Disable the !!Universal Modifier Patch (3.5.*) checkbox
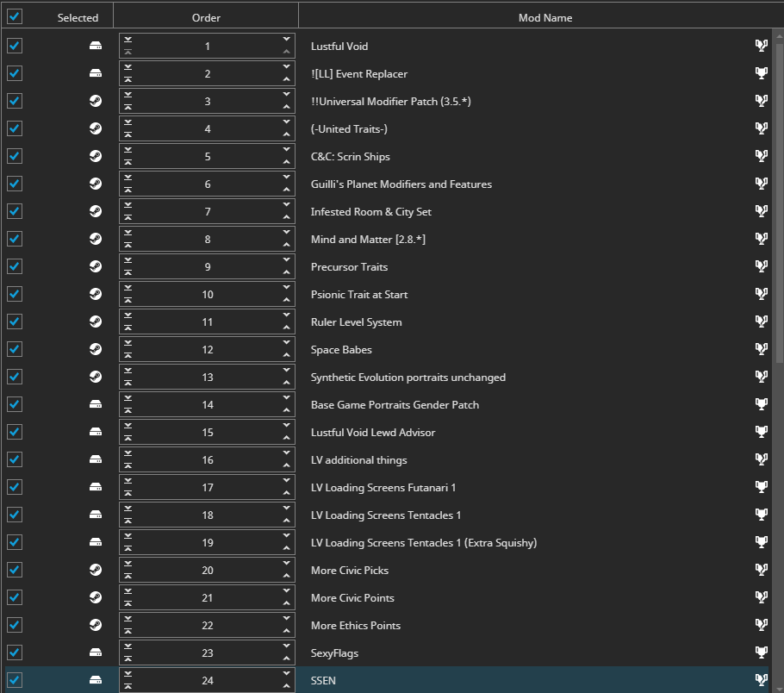The image size is (784, 693). pos(15,101)
